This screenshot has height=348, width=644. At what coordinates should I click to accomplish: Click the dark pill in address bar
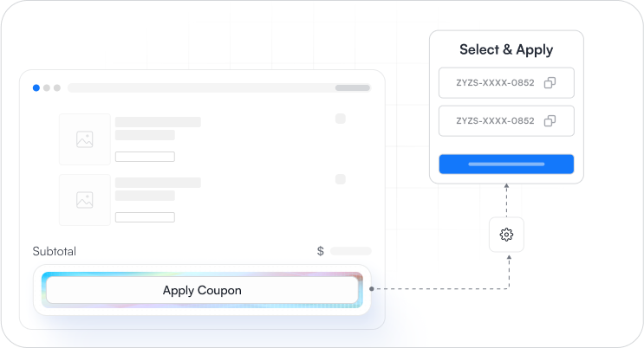click(353, 87)
